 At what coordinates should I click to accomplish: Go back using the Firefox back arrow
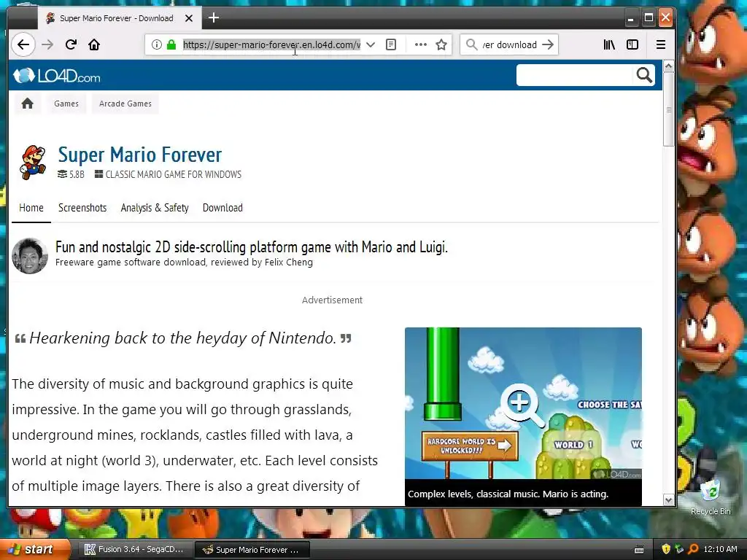click(23, 44)
